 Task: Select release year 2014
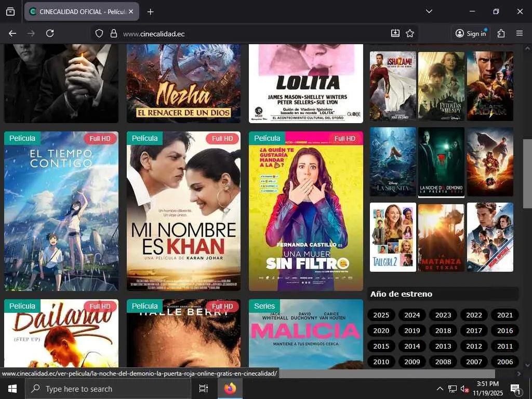pyautogui.click(x=412, y=346)
